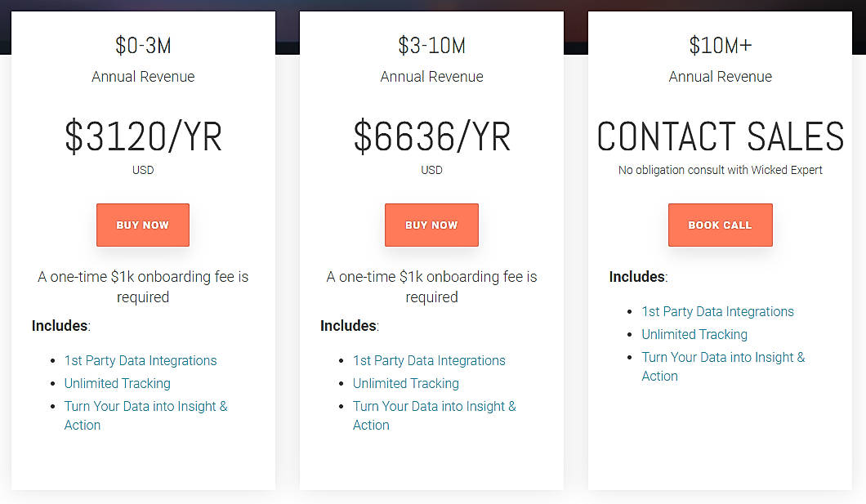Follow Turn Your Data into Insight link, $0-3M plan

145,406
